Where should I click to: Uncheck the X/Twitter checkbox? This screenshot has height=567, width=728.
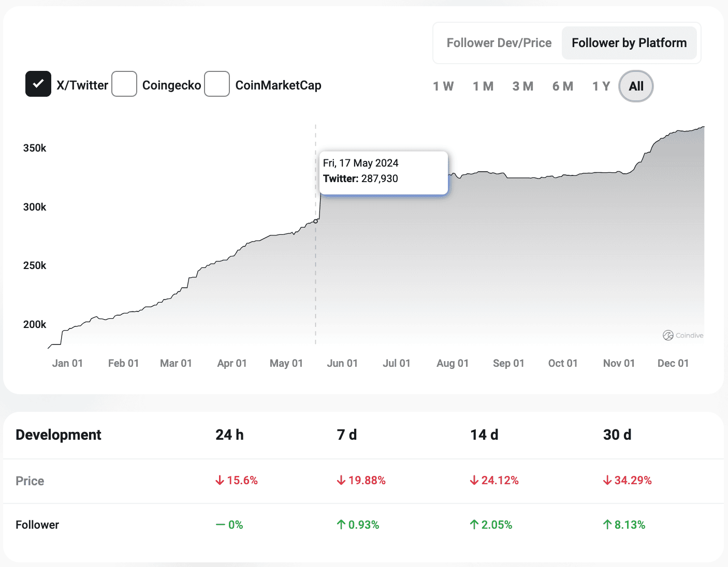[38, 84]
